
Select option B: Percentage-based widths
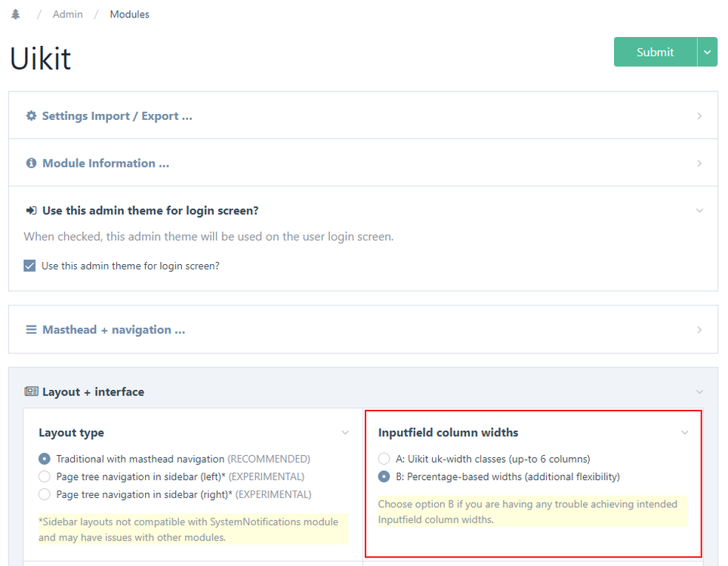point(384,476)
